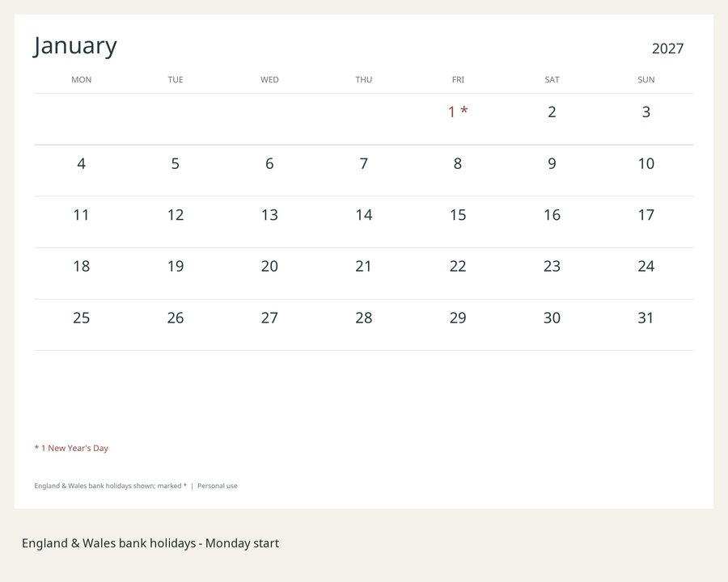The image size is (728, 582).
Task: Select the FRI column header
Action: 458,80
